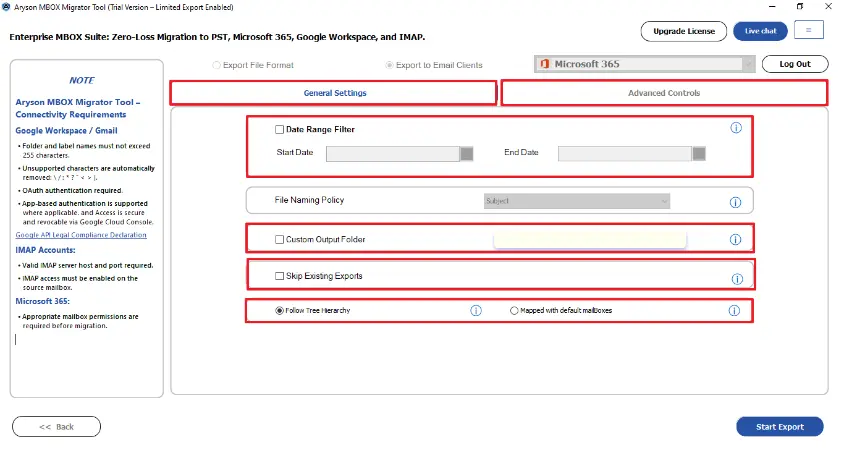This screenshot has width=844, height=450.
Task: Click info icon for Custom Output Folder
Action: click(735, 240)
